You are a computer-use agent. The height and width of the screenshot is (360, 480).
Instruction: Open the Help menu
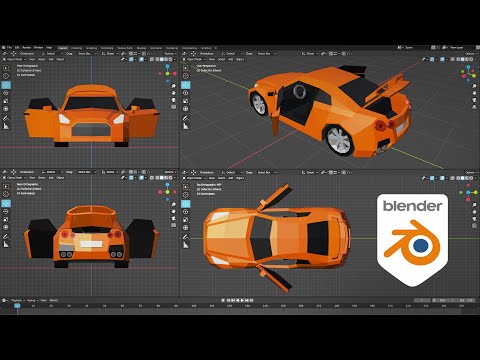tap(49, 48)
